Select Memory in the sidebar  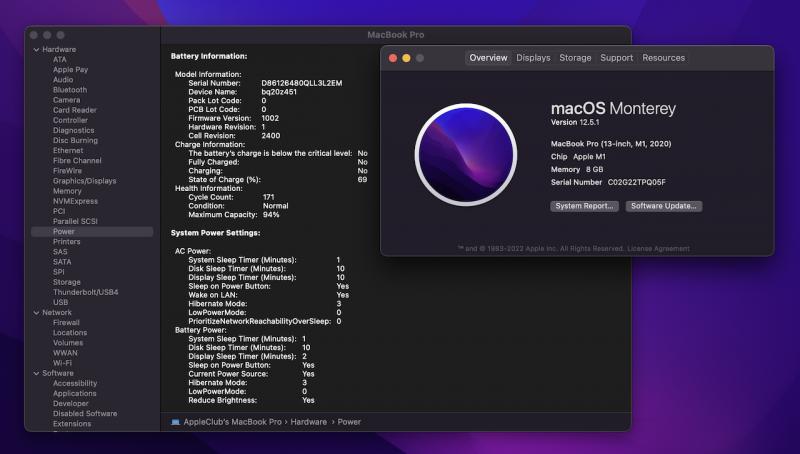pyautogui.click(x=67, y=191)
